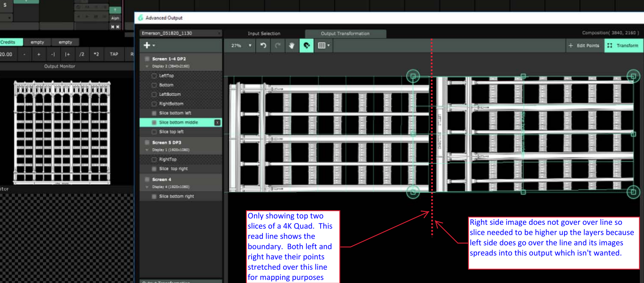Viewport: 644px width, 283px height.
Task: Click top-right corner transform handle
Action: point(633,76)
